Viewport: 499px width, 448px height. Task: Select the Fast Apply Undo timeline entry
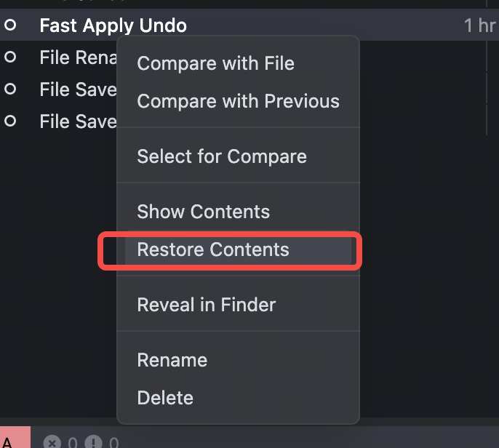113,25
